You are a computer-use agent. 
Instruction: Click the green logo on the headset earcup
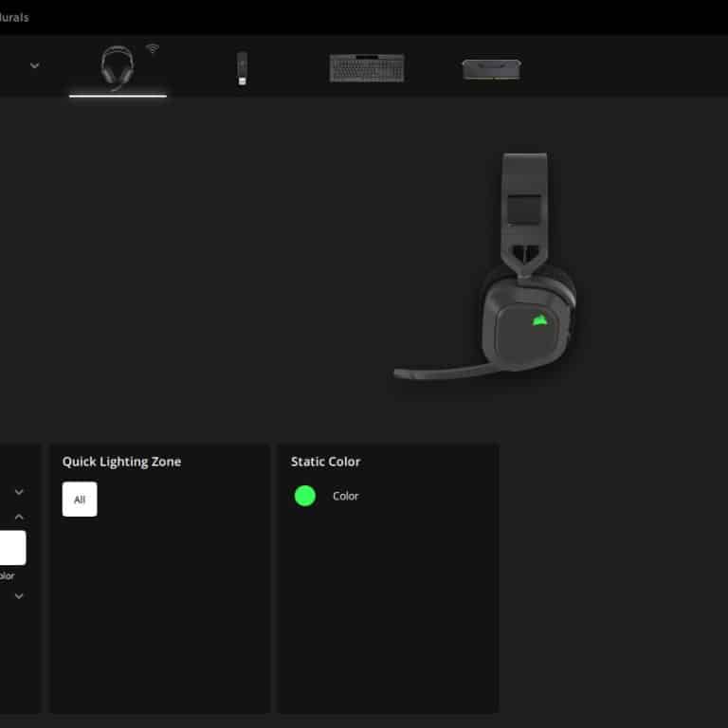pyautogui.click(x=541, y=318)
